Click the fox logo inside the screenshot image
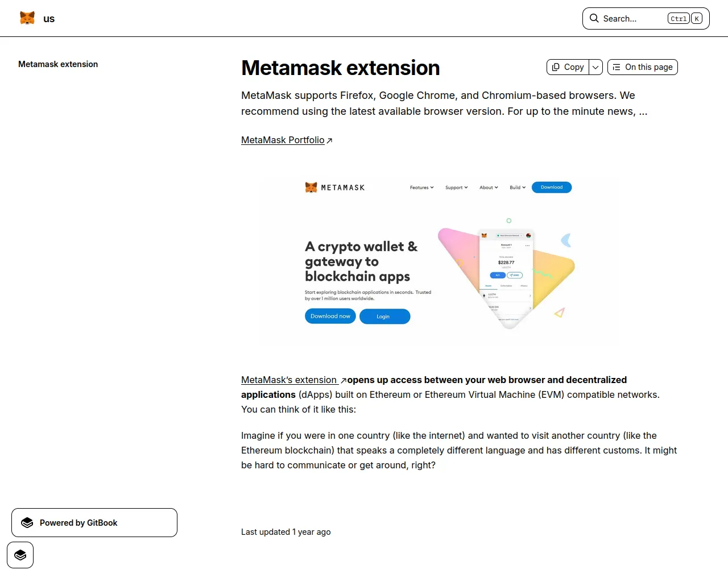Image resolution: width=728 pixels, height=582 pixels. point(311,188)
